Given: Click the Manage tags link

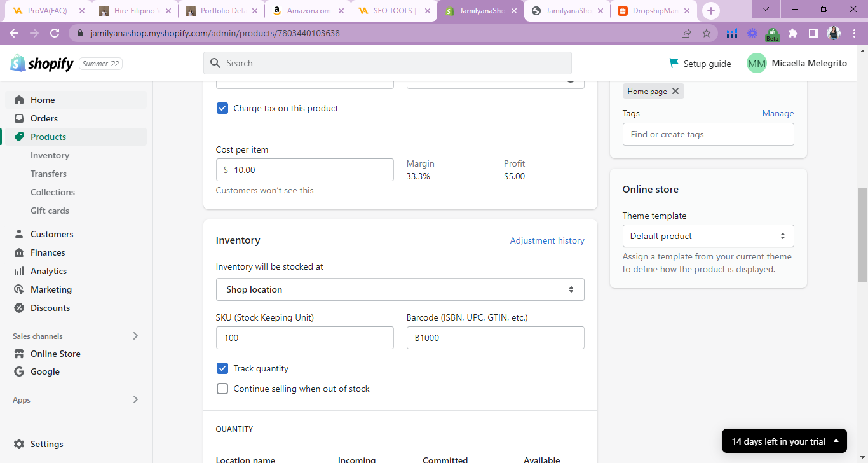Looking at the screenshot, I should point(778,113).
